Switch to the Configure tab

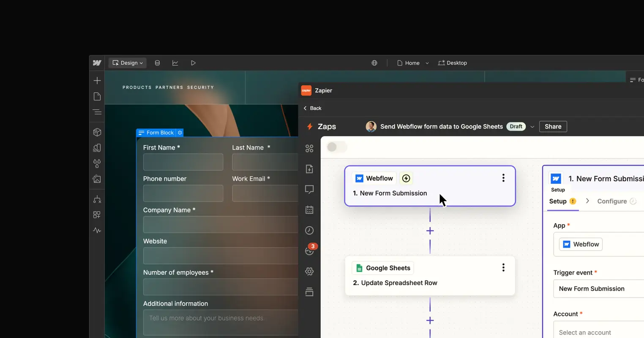click(x=612, y=201)
